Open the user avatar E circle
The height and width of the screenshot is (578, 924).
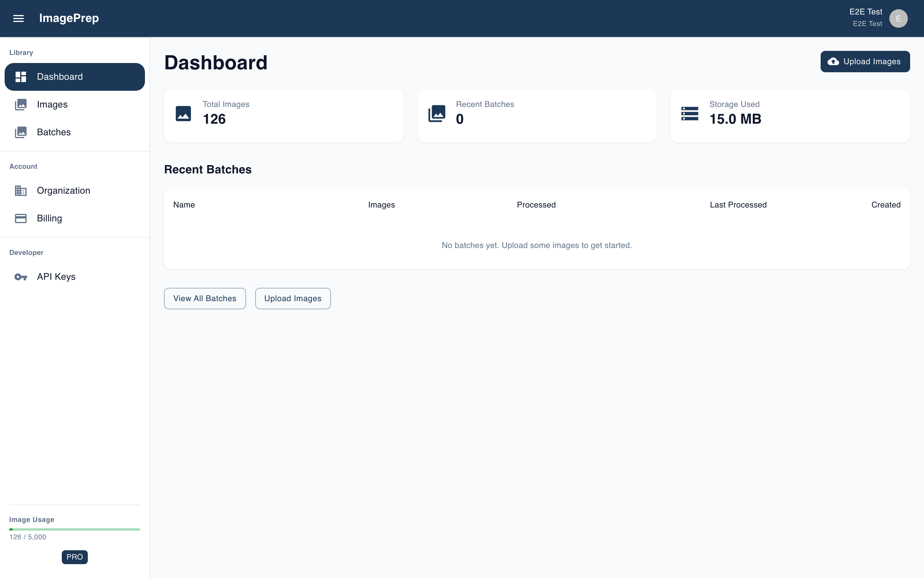coord(898,18)
